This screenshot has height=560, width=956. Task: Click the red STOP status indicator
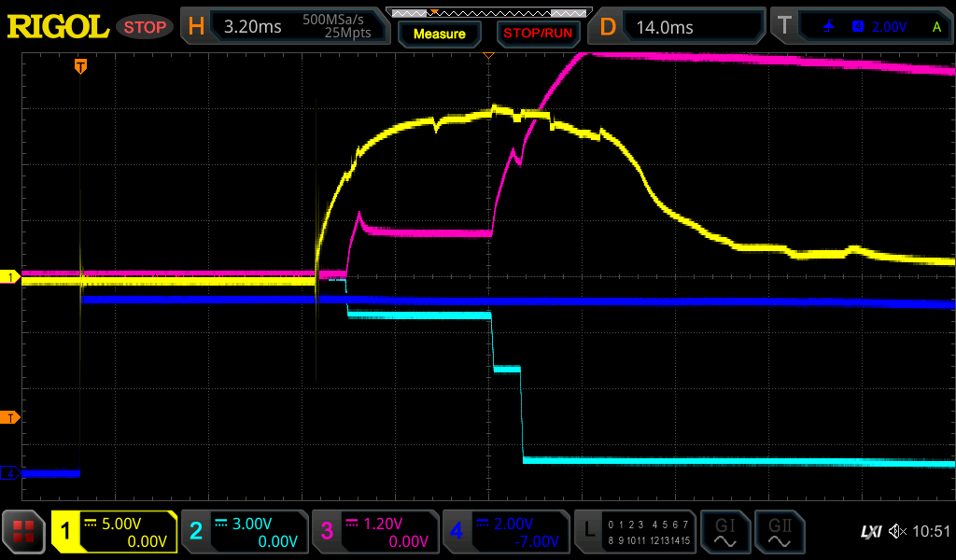pos(145,27)
